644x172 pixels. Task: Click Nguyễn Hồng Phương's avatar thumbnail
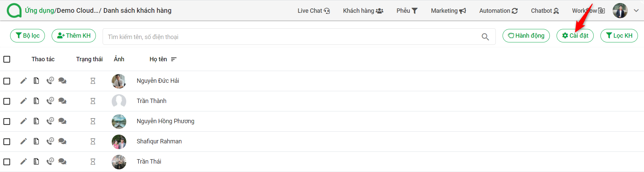[119, 122]
